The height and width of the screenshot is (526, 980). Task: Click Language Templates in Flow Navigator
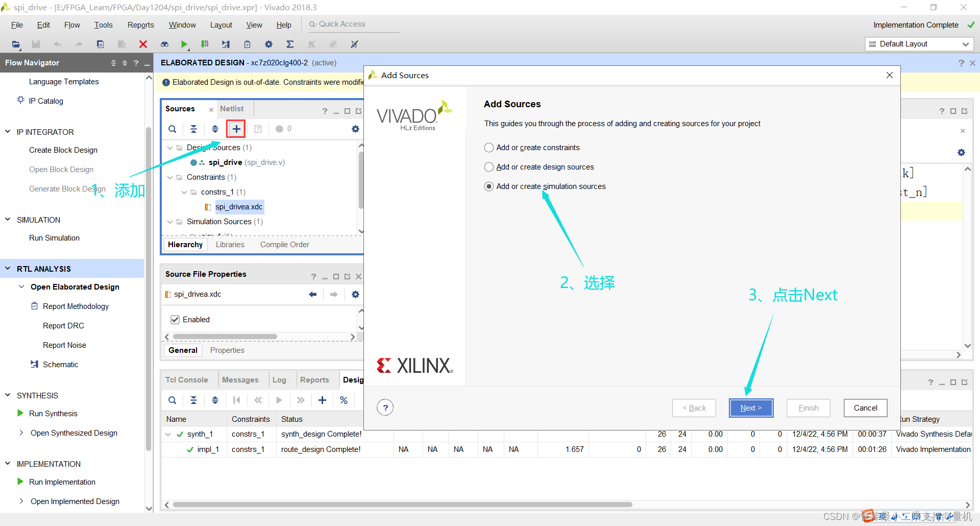[x=64, y=82]
